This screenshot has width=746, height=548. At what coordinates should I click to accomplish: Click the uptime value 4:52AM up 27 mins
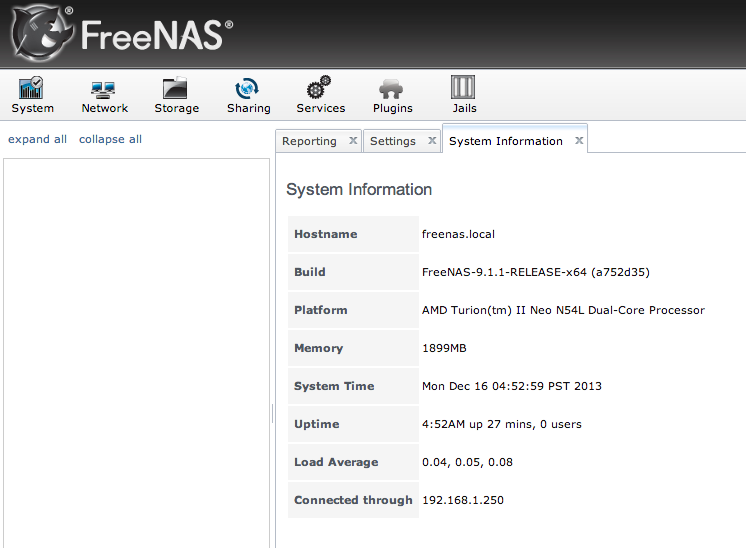click(502, 424)
